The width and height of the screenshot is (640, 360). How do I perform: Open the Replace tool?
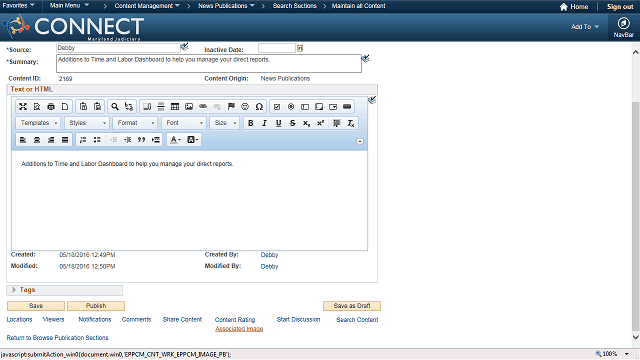coord(129,107)
